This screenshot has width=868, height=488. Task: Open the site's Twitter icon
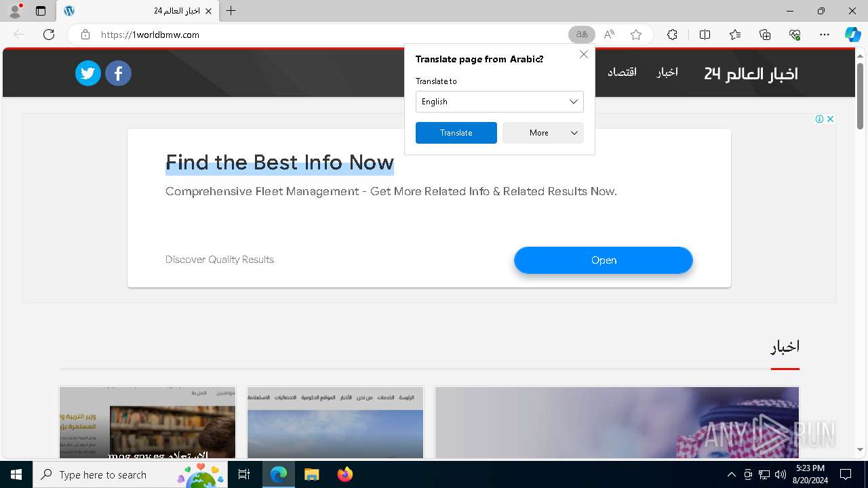tap(88, 73)
